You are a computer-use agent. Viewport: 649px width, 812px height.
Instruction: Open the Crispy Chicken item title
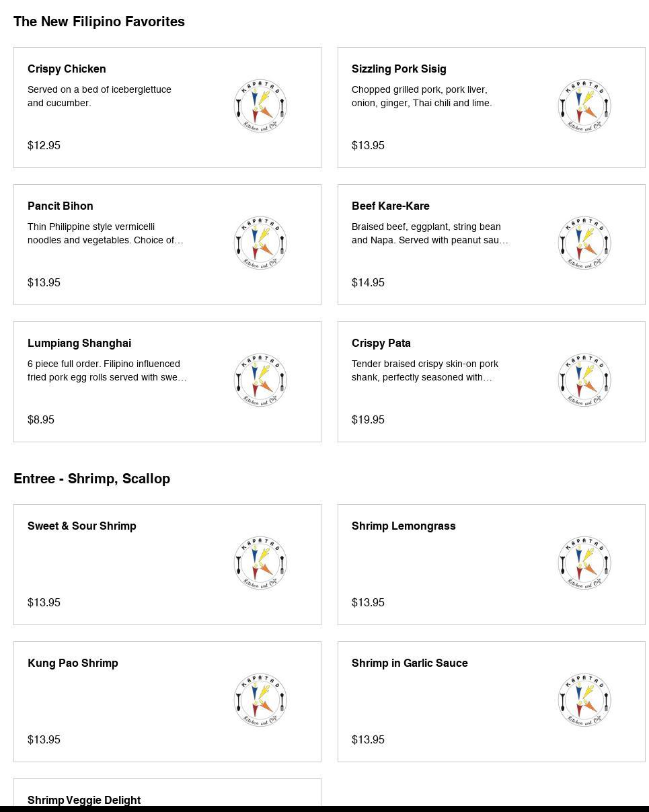click(x=67, y=69)
